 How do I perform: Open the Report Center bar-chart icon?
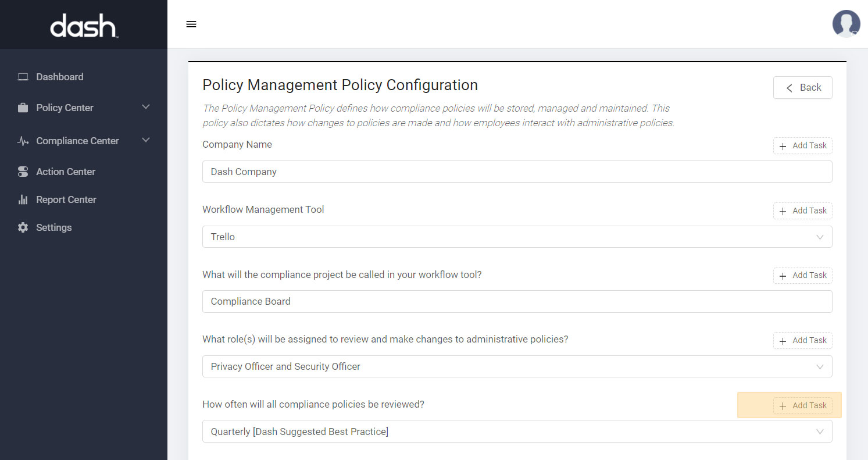[x=22, y=199]
